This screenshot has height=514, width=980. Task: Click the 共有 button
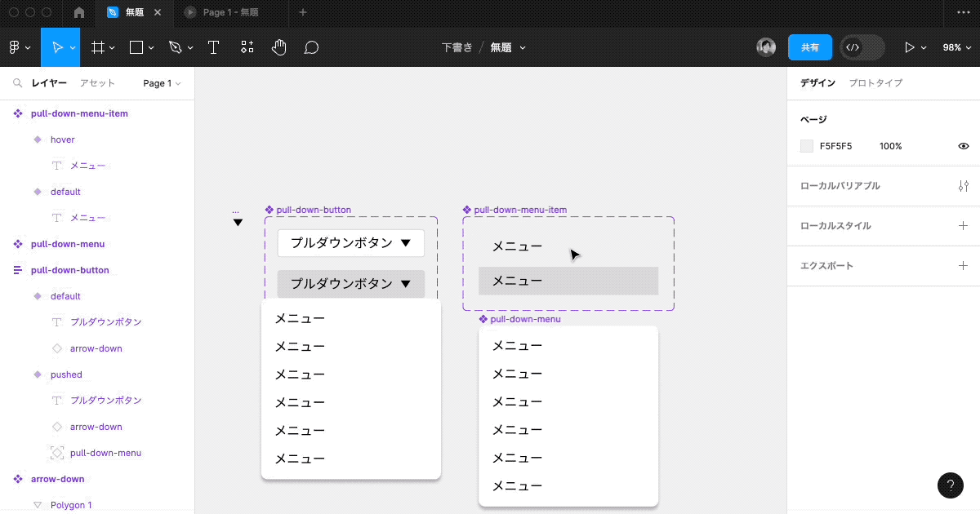click(810, 47)
